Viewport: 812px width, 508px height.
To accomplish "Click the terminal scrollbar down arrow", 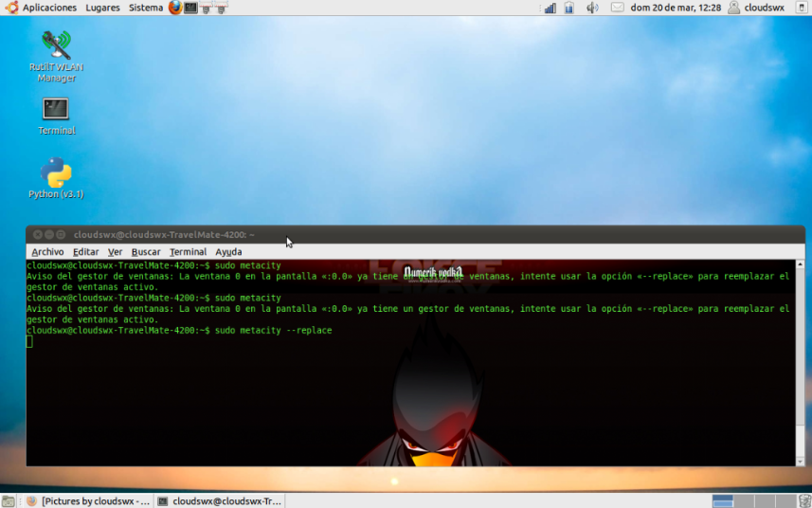I will pyautogui.click(x=800, y=462).
